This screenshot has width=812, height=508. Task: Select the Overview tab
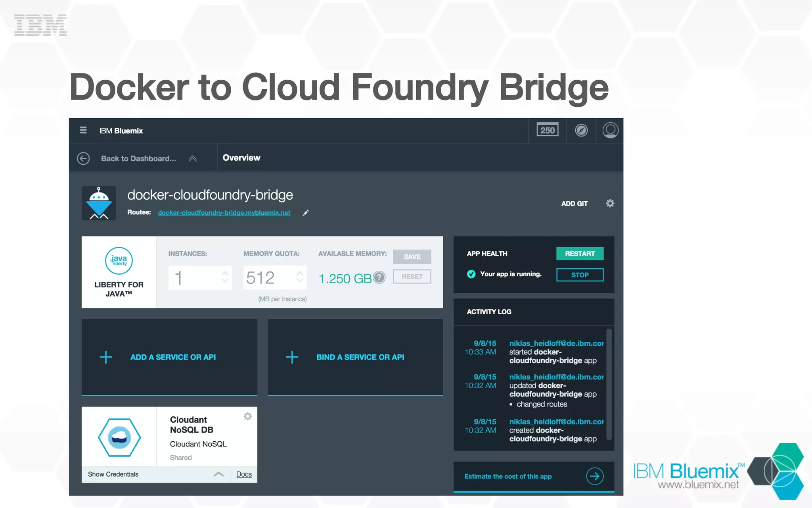[x=241, y=158]
